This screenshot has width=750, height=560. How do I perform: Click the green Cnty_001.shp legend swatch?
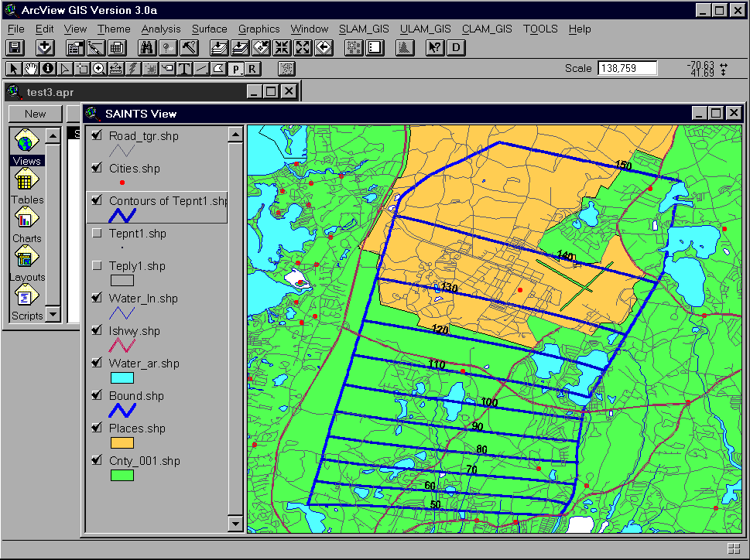click(122, 476)
